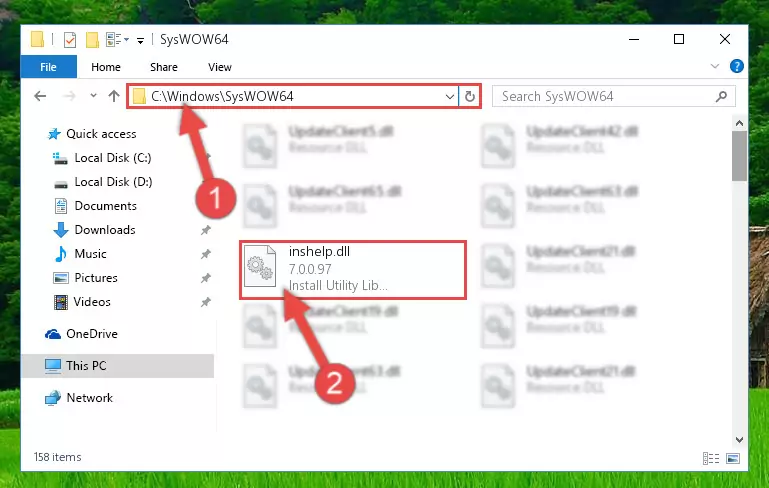Click the New Folder icon in title bar
Viewport: 769px width, 488px height.
pyautogui.click(x=92, y=39)
